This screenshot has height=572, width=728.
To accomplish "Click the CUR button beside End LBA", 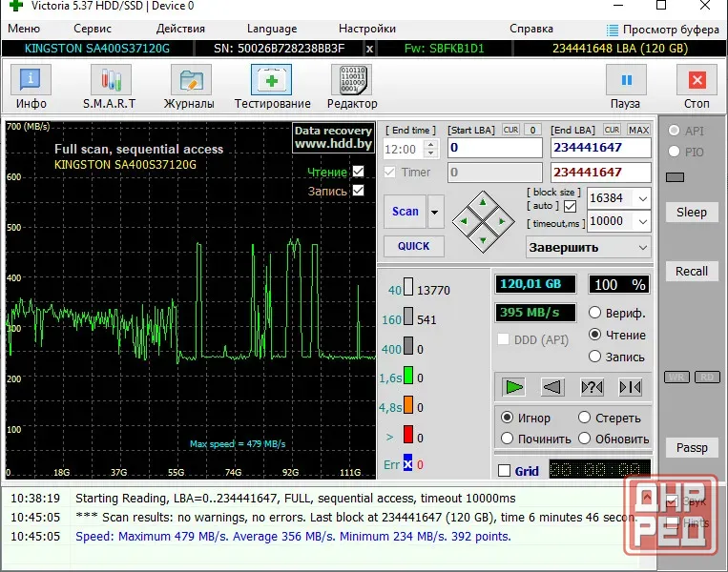I will pos(612,130).
